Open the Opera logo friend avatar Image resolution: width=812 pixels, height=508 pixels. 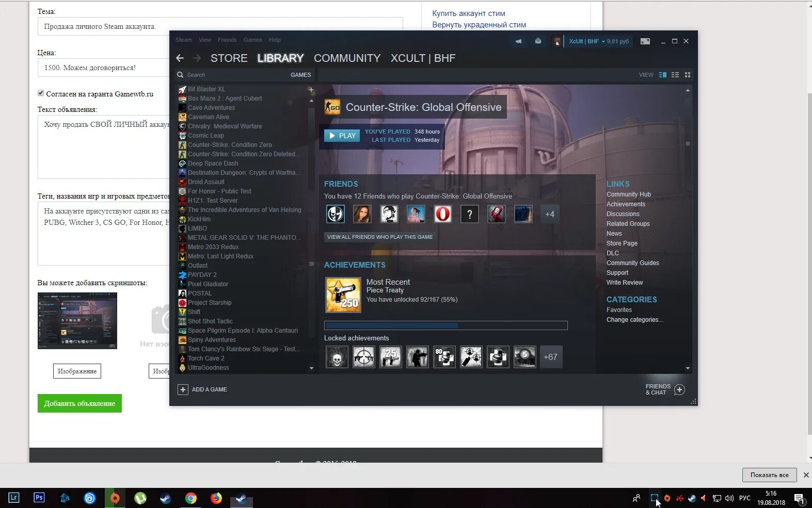(x=443, y=214)
